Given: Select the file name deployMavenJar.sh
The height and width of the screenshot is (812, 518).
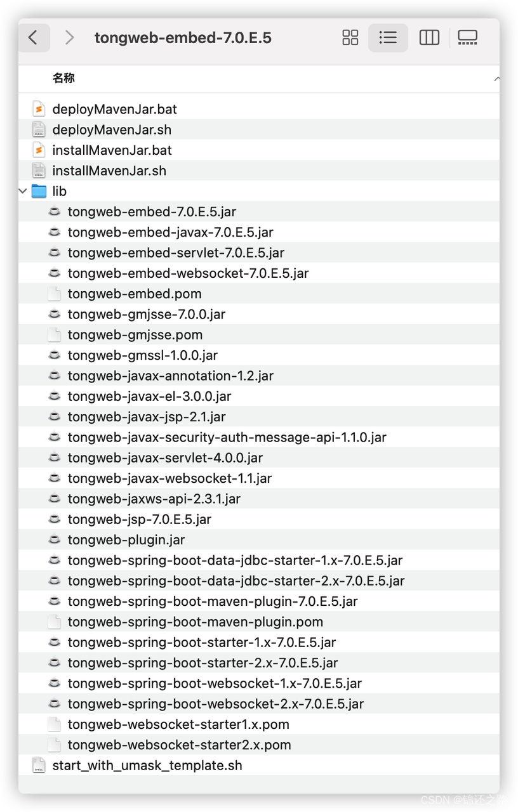Looking at the screenshot, I should pyautogui.click(x=112, y=129).
